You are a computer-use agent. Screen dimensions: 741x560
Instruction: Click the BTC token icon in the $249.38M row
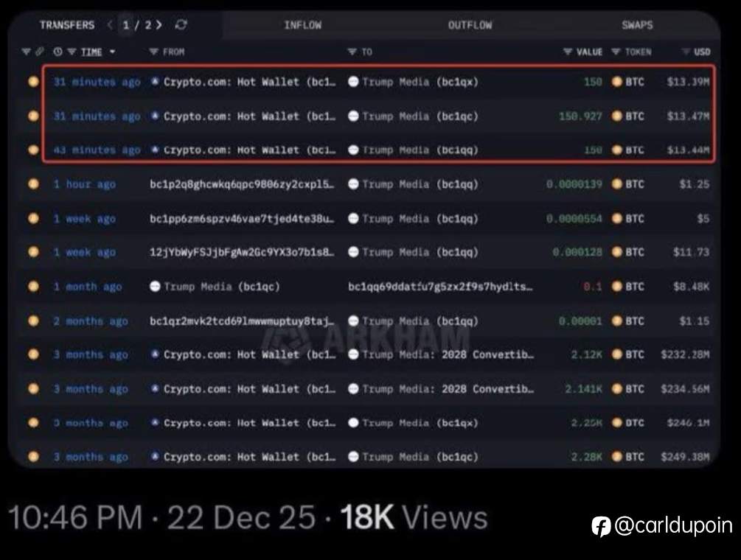pos(616,457)
